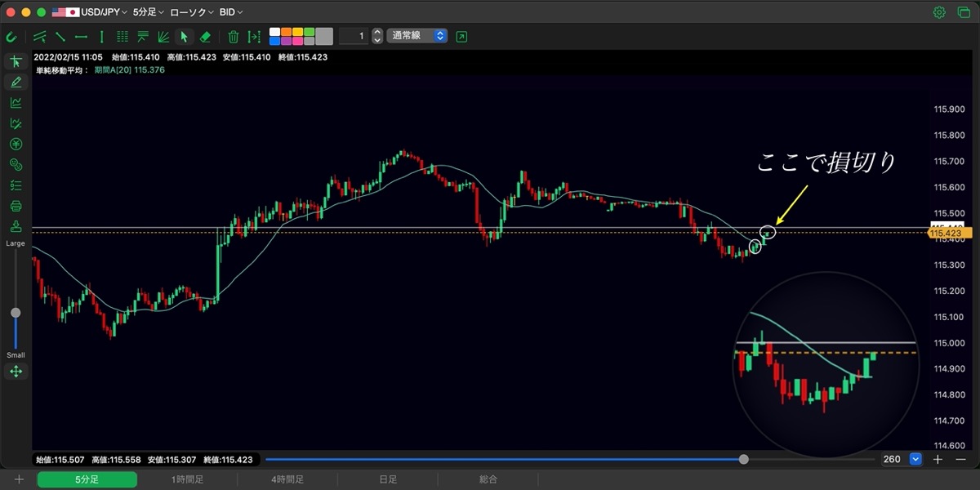This screenshot has height=490, width=980.
Task: Toggle the crosshair cursor button in sidebar
Action: pos(16,62)
